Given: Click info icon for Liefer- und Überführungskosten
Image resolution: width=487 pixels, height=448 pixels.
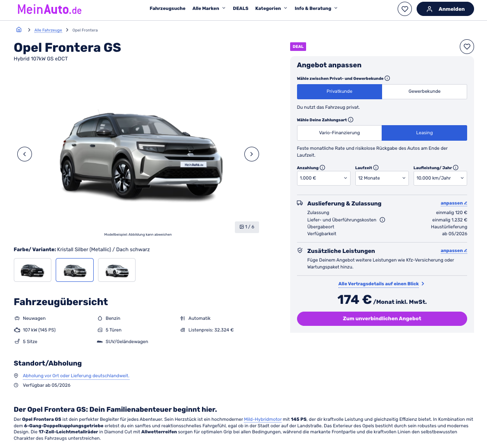Looking at the screenshot, I should (383, 220).
